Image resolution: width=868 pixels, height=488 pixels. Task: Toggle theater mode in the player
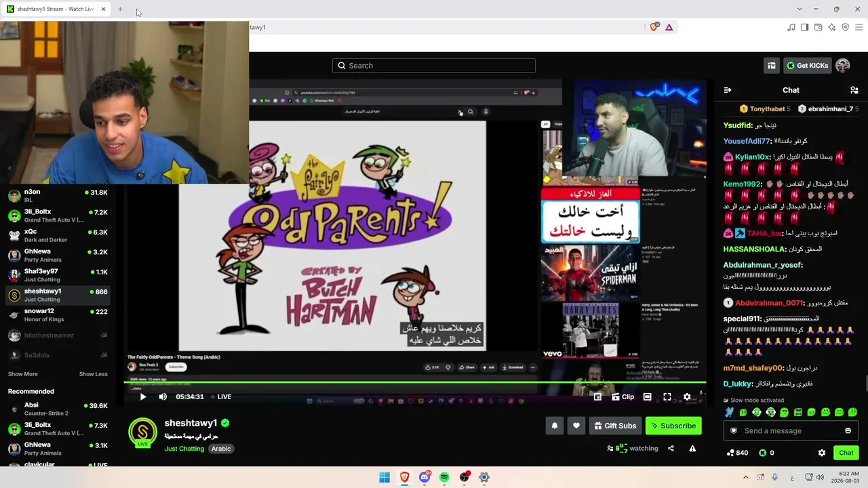[x=648, y=396]
